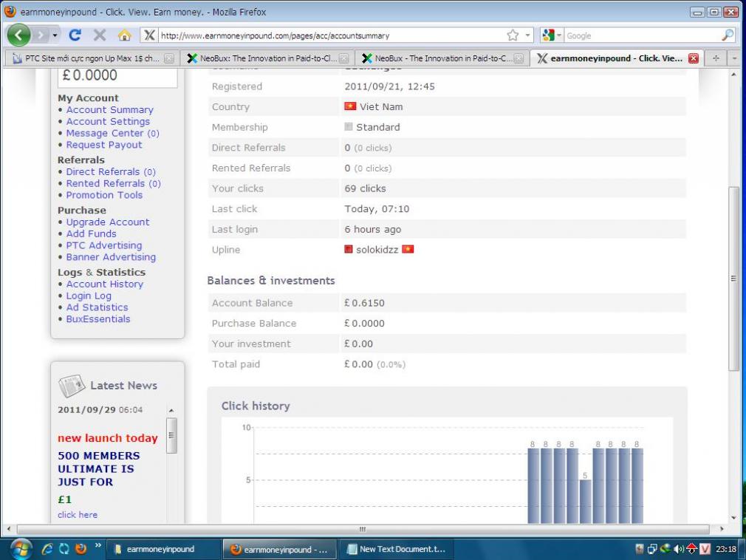Screen dimensions: 746x560
Task: Open the Request Payout link
Action: 103,145
